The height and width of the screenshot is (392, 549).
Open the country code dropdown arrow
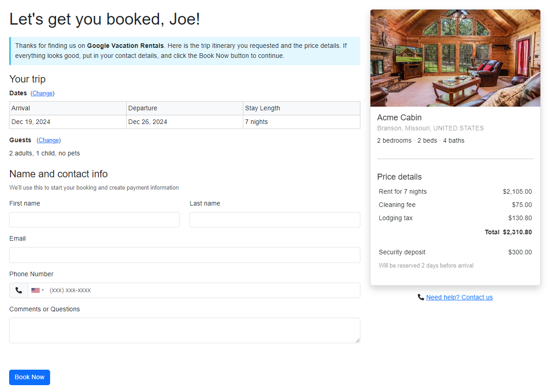pyautogui.click(x=43, y=290)
